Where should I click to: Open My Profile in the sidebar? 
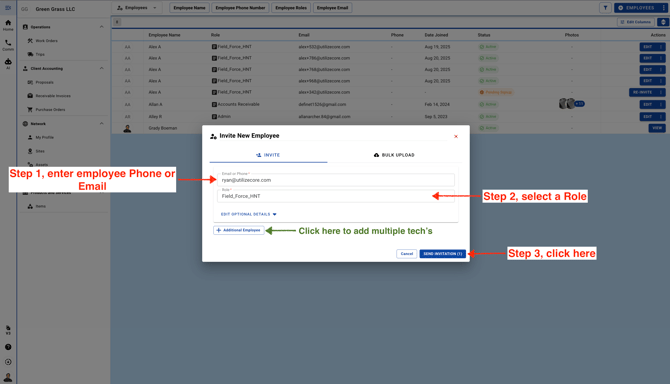[44, 137]
